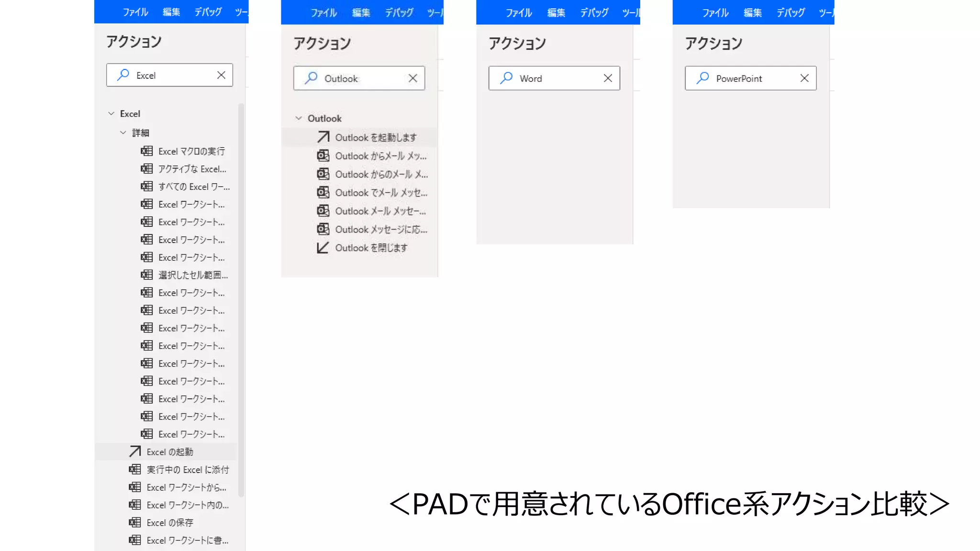Viewport: 980px width, 551px height.
Task: Click the magnifier icon in the Word search box
Action: (x=506, y=77)
